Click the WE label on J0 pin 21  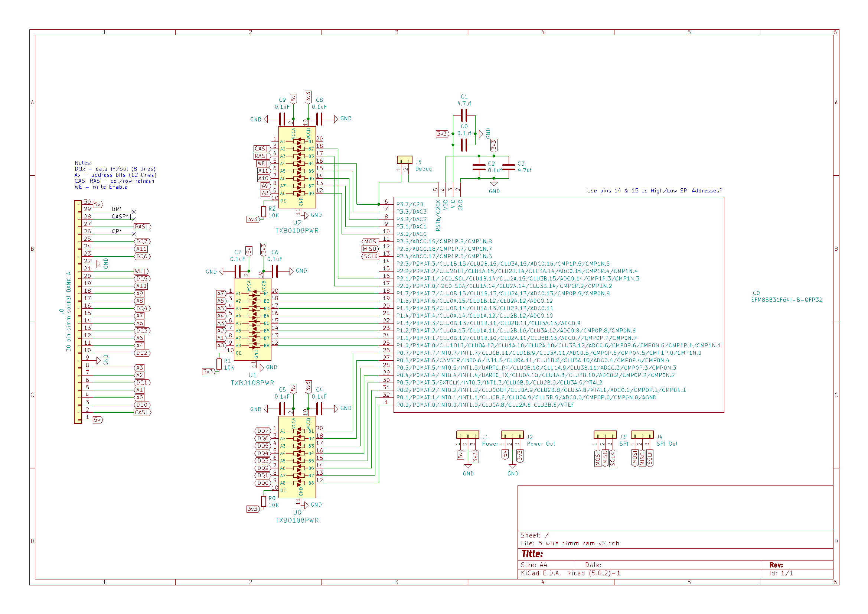tap(141, 271)
